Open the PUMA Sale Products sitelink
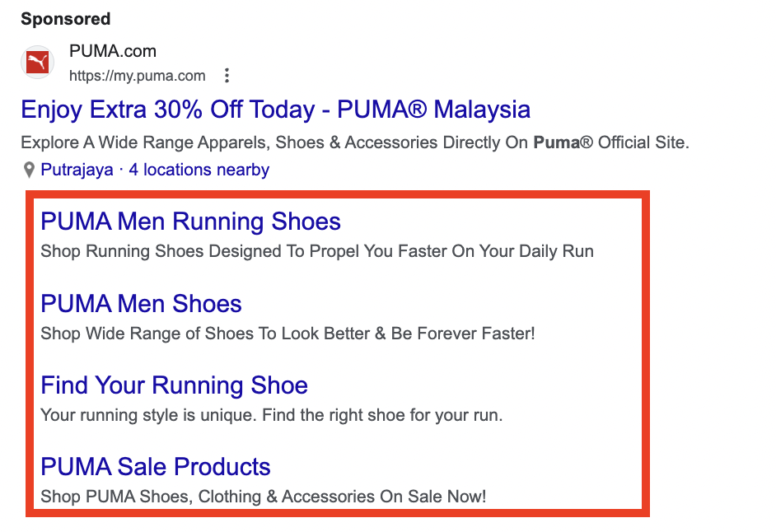This screenshot has height=532, width=776. coord(156,467)
